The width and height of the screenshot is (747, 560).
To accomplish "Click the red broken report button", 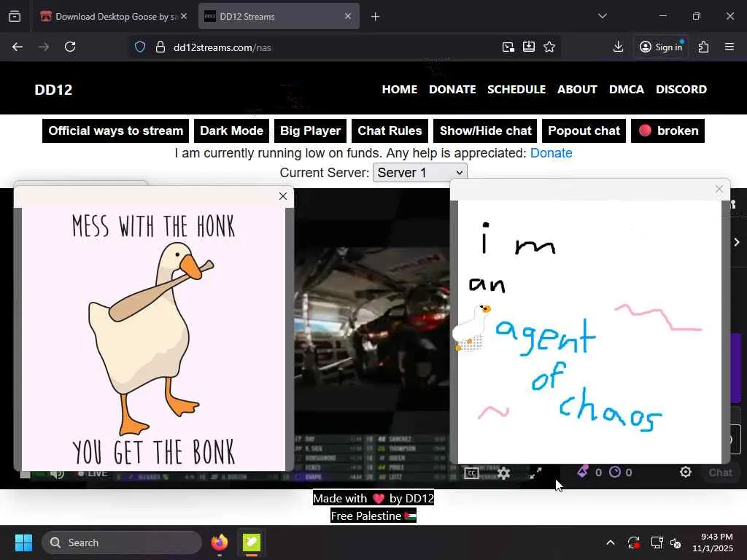I will [x=667, y=131].
